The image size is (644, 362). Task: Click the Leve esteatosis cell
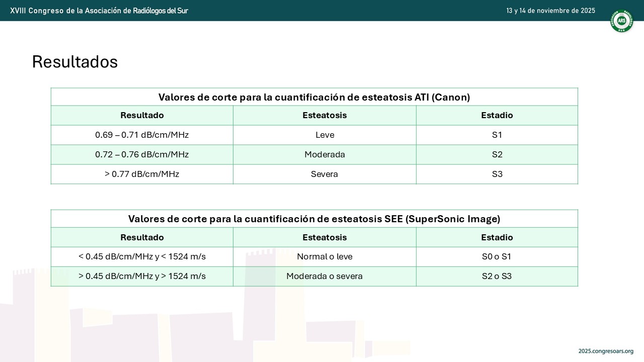(325, 135)
